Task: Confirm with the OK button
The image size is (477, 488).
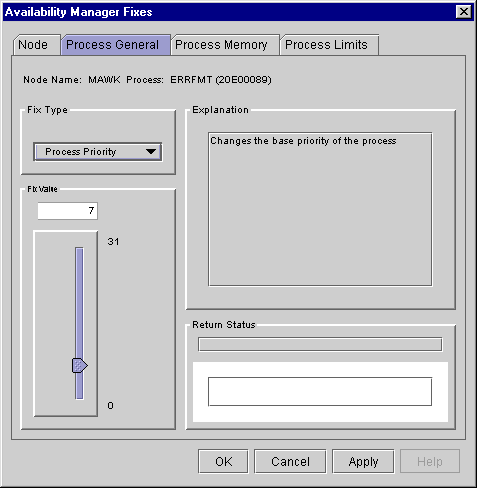Action: [223, 461]
